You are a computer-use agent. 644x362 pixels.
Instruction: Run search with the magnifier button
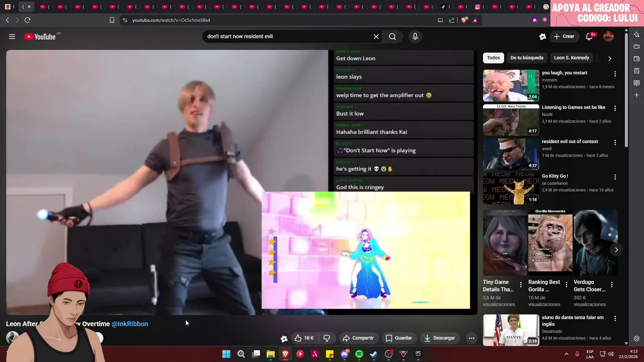click(392, 36)
